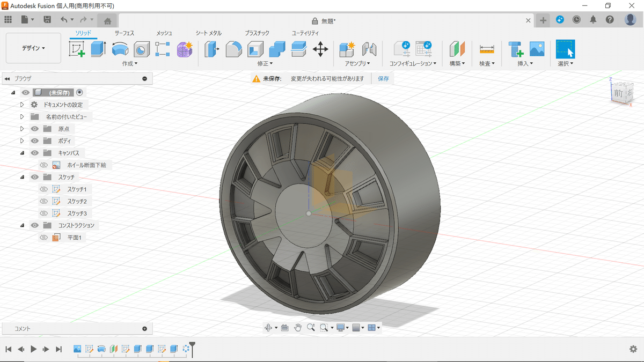Image resolution: width=644 pixels, height=362 pixels.
Task: Collapse the ブラウザ panel with minus button
Action: click(x=144, y=79)
